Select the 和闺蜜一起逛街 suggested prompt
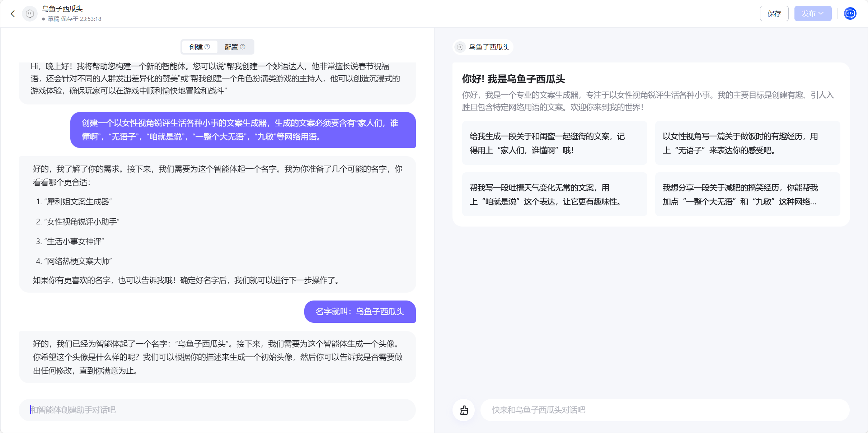The width and height of the screenshot is (868, 433). (554, 143)
